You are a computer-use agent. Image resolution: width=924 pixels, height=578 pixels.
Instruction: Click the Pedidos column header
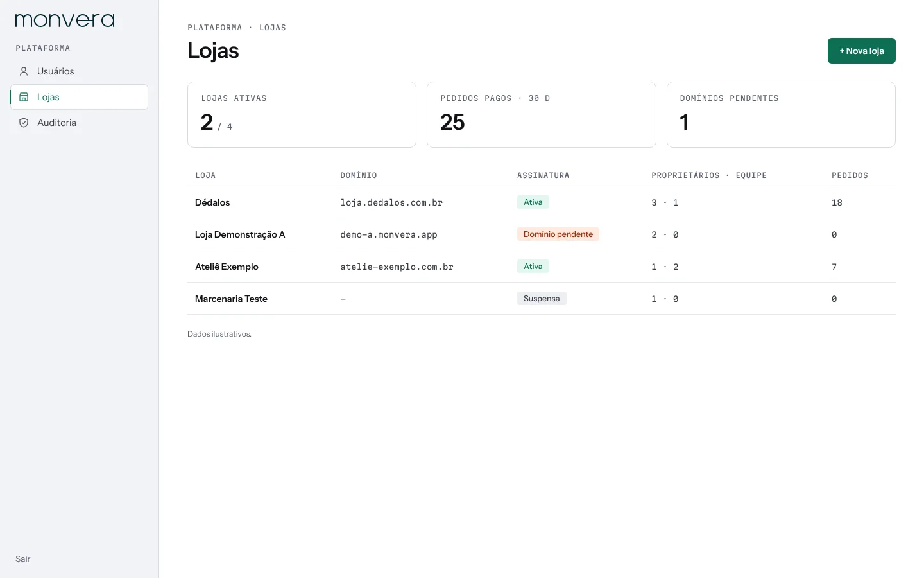850,175
